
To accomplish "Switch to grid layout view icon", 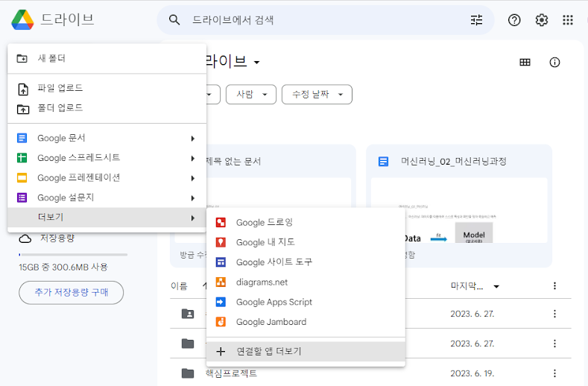I will (x=525, y=63).
